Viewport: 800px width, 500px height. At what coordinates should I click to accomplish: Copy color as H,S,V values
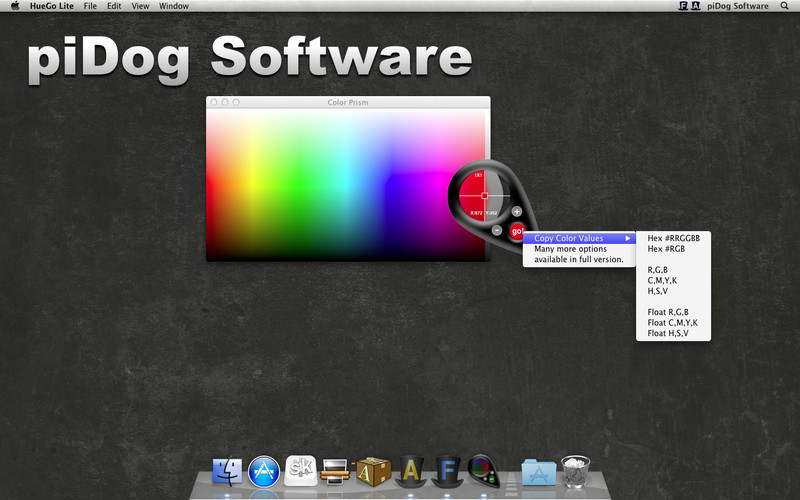pos(673,291)
